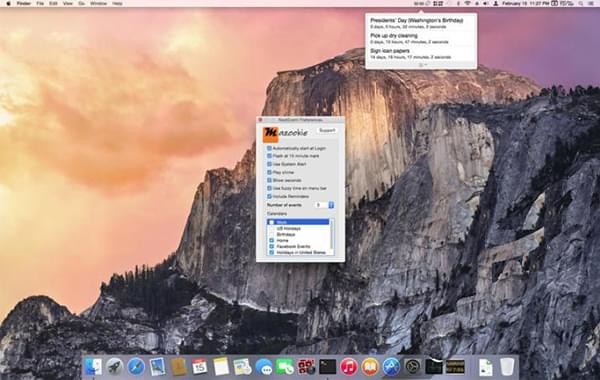Open the Trash in the dock

coord(507,367)
